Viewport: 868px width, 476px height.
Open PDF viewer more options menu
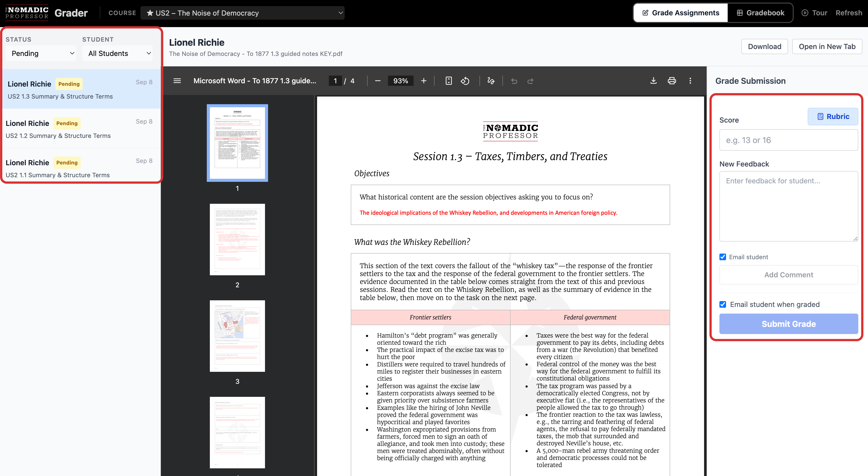pyautogui.click(x=690, y=81)
